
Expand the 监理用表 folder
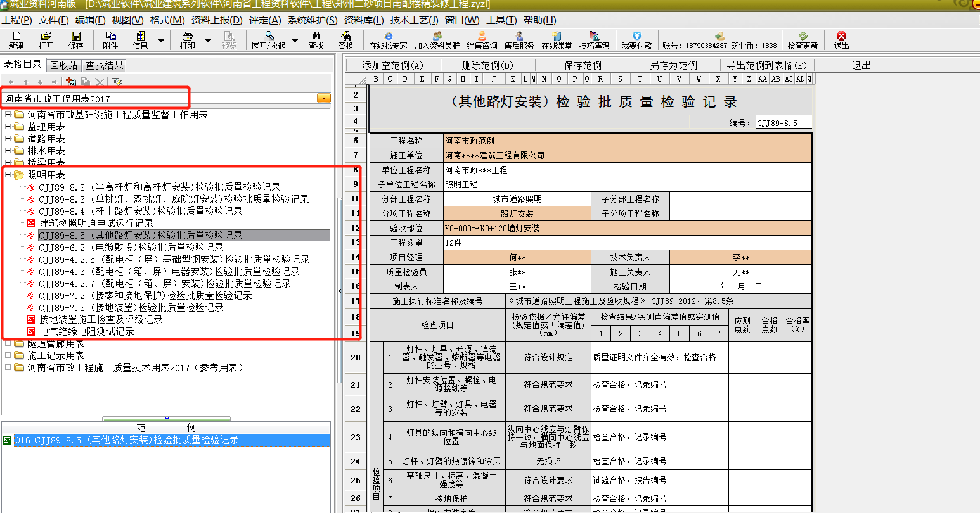point(8,127)
